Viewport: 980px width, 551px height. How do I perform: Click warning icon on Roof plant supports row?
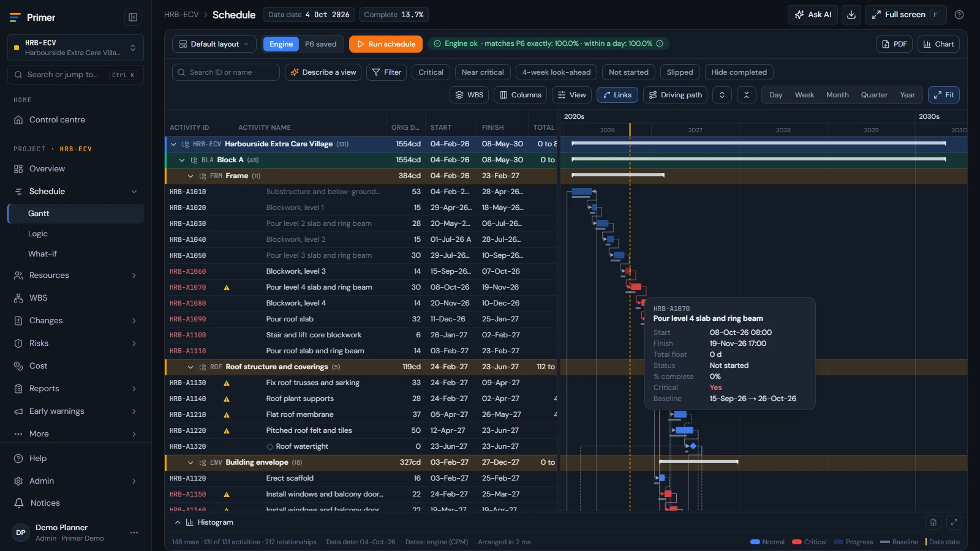click(x=227, y=399)
